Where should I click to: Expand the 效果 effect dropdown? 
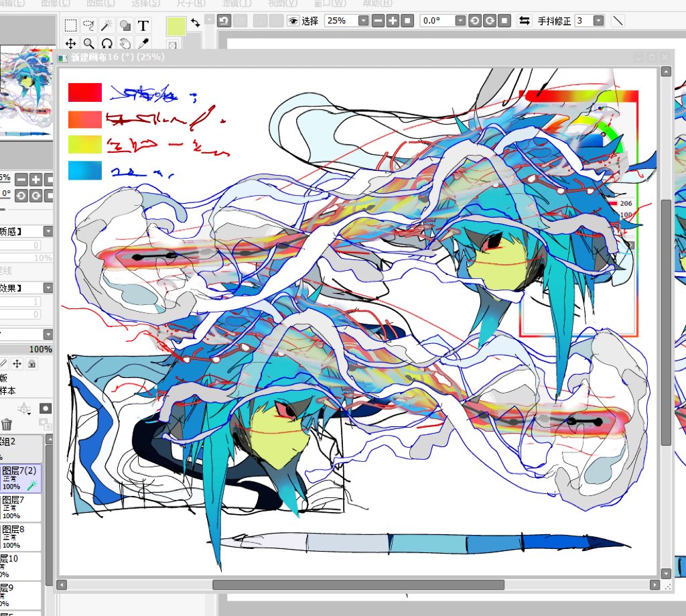pos(48,288)
